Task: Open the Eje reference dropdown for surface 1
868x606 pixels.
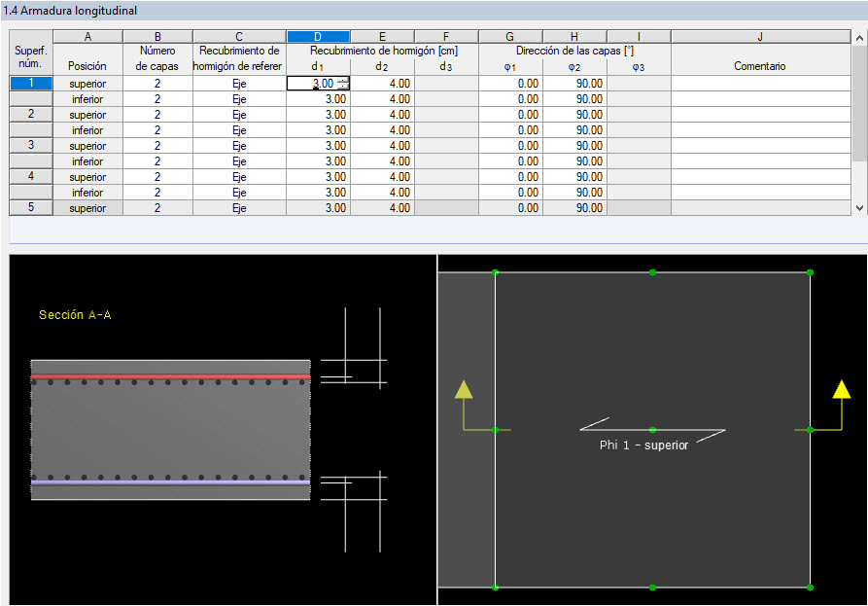Action: (239, 84)
